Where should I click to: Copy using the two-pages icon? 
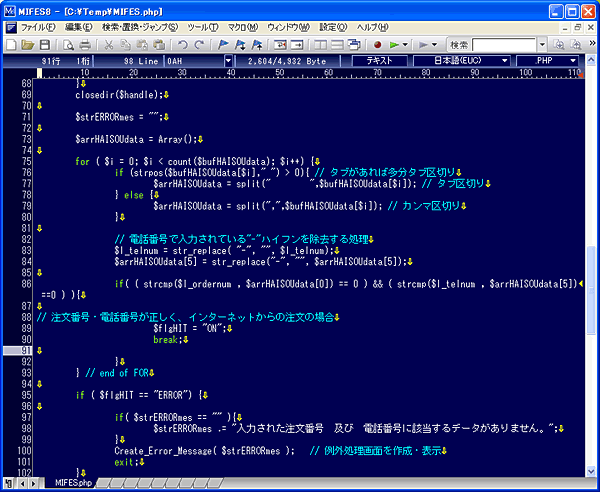[125, 45]
